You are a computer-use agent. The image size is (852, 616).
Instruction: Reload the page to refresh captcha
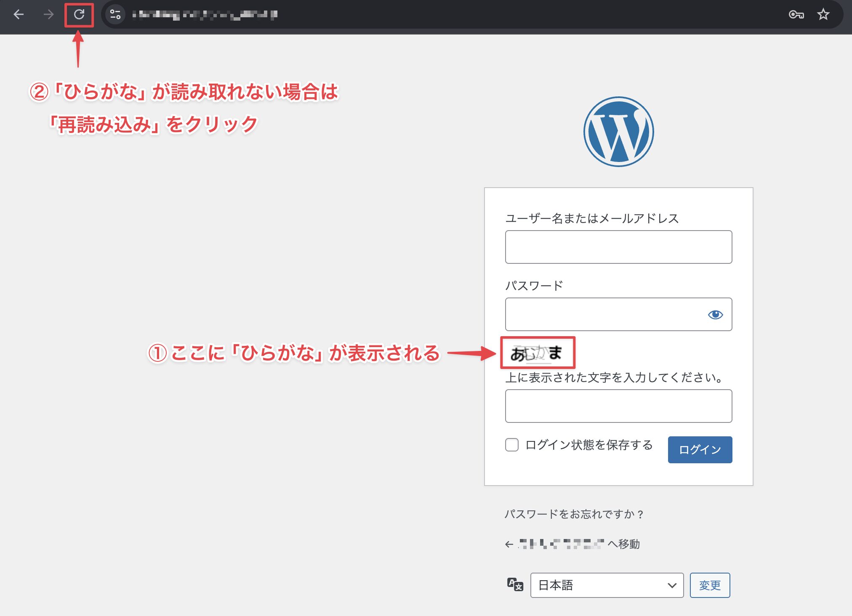[x=79, y=15]
